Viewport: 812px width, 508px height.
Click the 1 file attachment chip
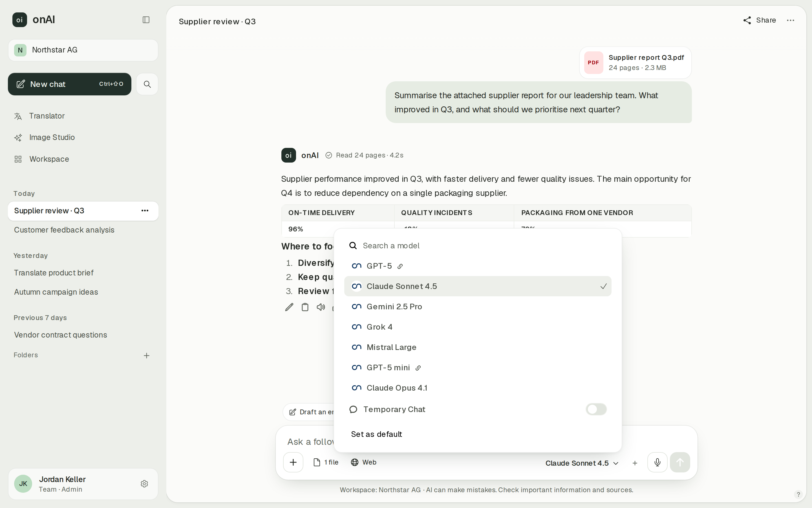[326, 462]
